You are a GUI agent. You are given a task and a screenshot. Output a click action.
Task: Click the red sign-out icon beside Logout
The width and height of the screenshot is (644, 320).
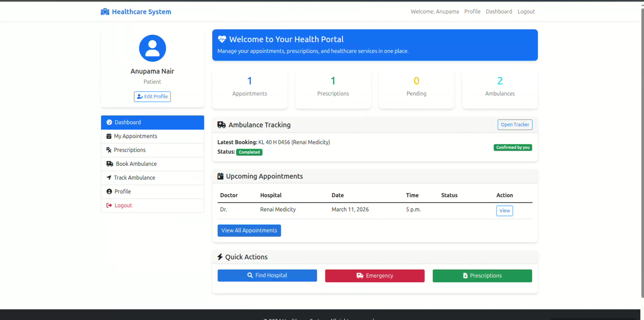109,205
